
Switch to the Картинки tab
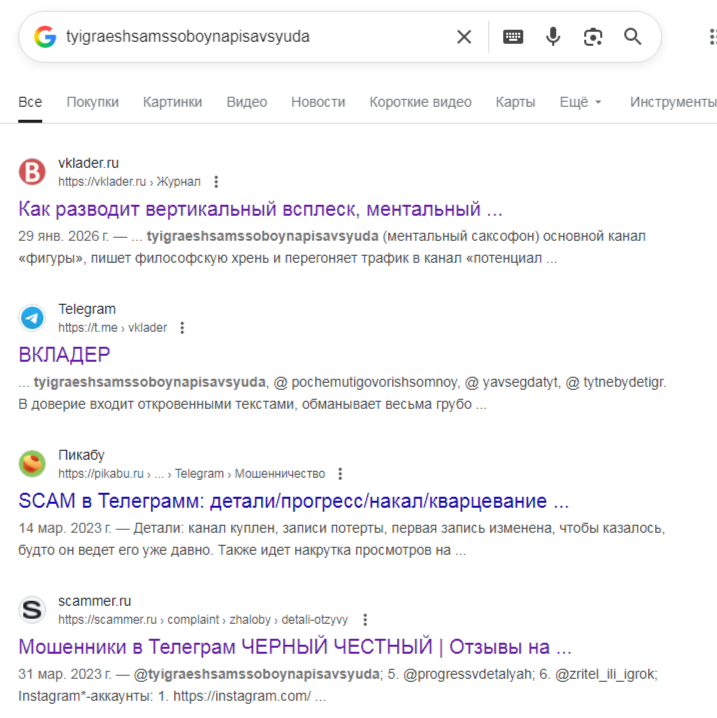coord(172,102)
